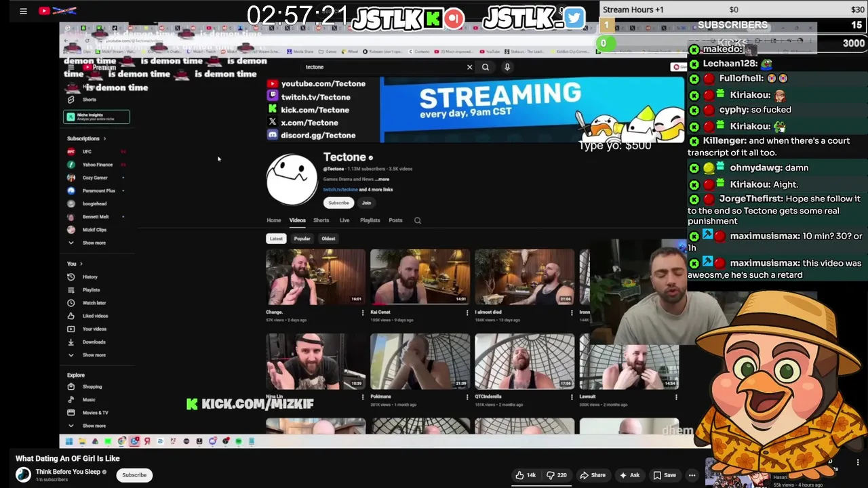The width and height of the screenshot is (868, 488).
Task: Open the Niche Insights sidebar card
Action: (x=96, y=117)
